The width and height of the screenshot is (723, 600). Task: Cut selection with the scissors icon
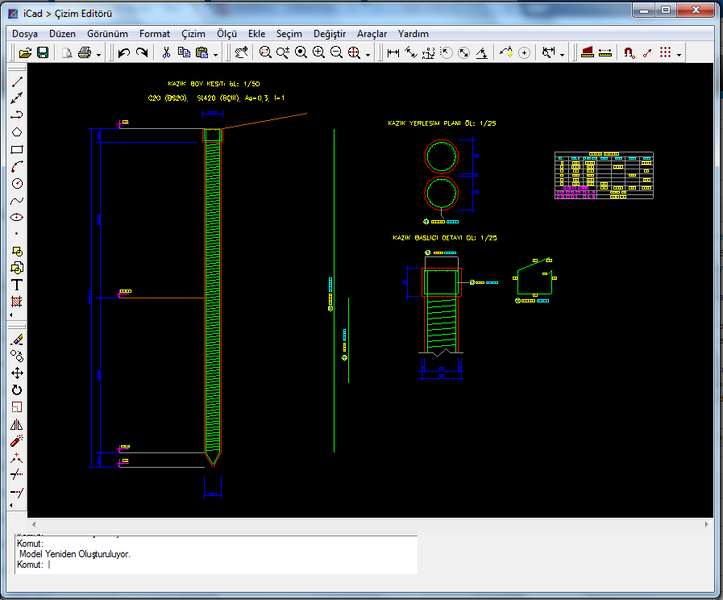[x=166, y=53]
